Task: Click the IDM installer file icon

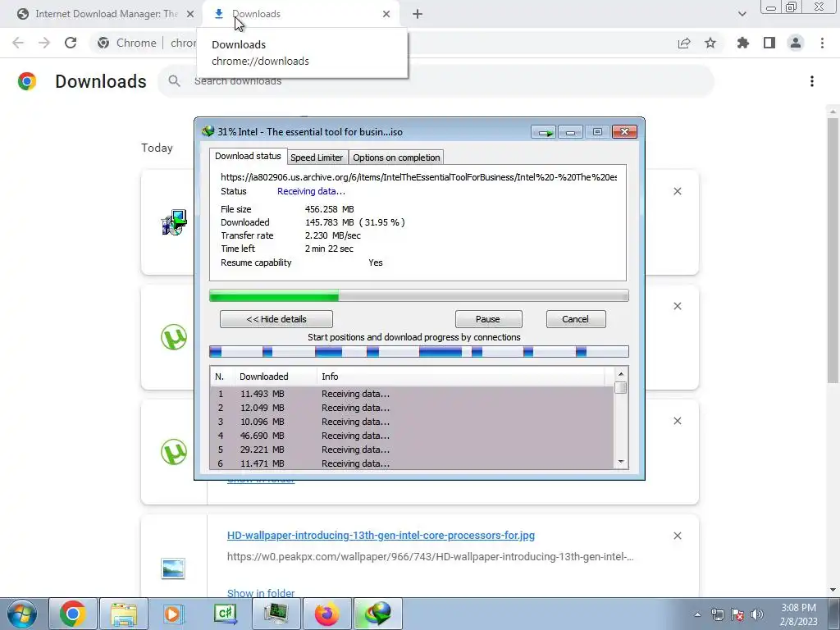Action: pyautogui.click(x=174, y=222)
